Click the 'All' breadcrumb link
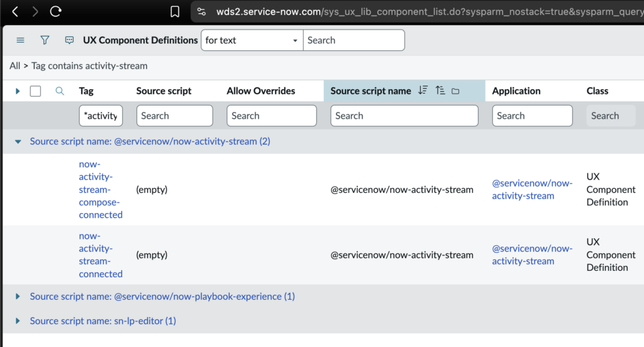 pyautogui.click(x=14, y=65)
